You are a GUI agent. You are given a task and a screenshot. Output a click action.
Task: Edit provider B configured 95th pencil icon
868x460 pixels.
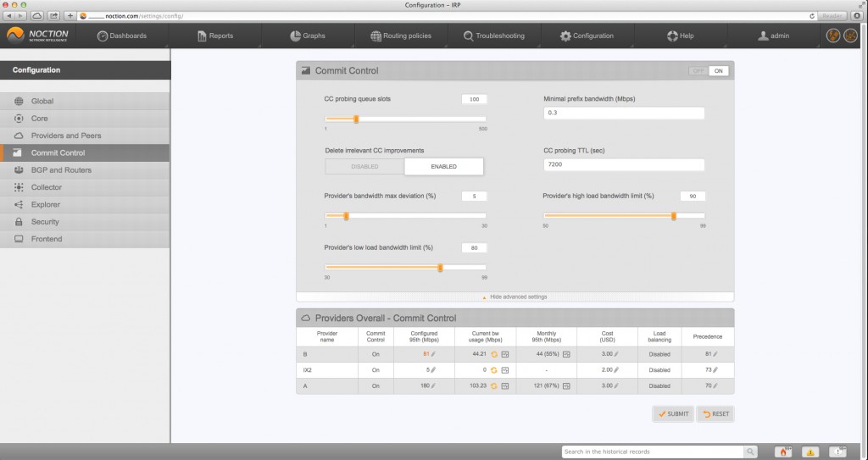tap(433, 353)
